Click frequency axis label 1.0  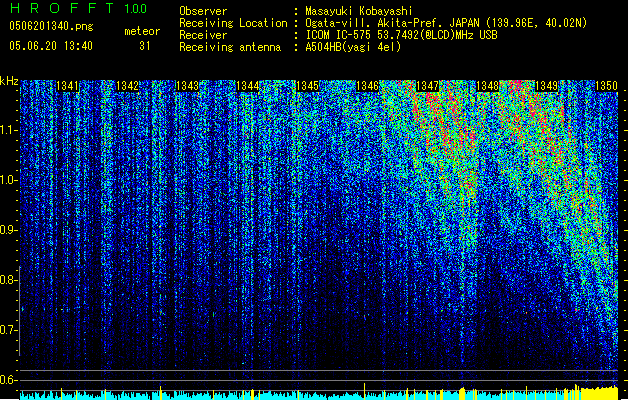[x=8, y=180]
